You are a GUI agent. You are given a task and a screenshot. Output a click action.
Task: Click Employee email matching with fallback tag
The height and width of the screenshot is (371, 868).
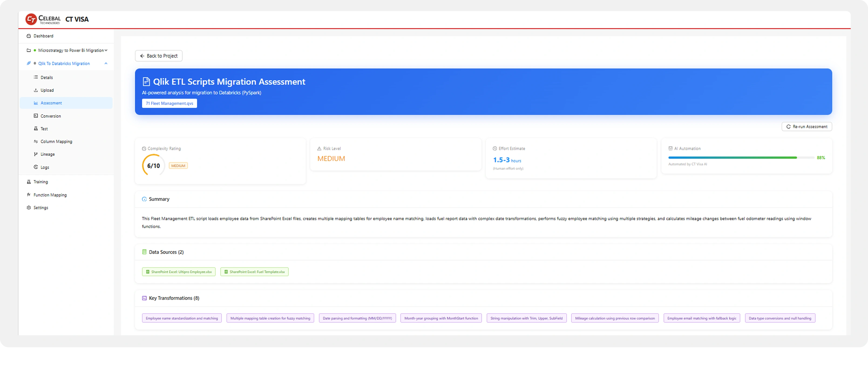tap(702, 318)
